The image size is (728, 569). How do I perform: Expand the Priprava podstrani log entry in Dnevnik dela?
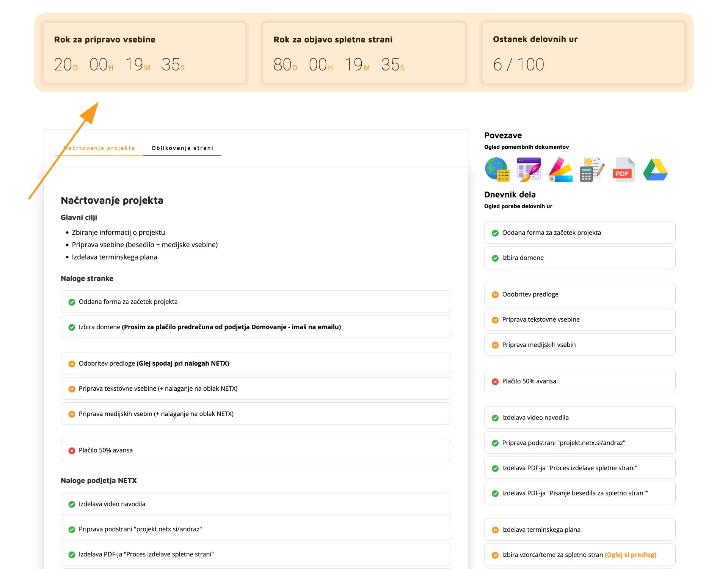point(579,443)
